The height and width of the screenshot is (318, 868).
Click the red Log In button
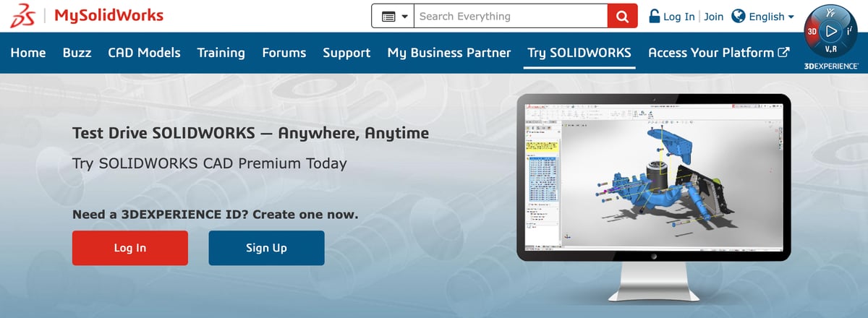coord(130,248)
